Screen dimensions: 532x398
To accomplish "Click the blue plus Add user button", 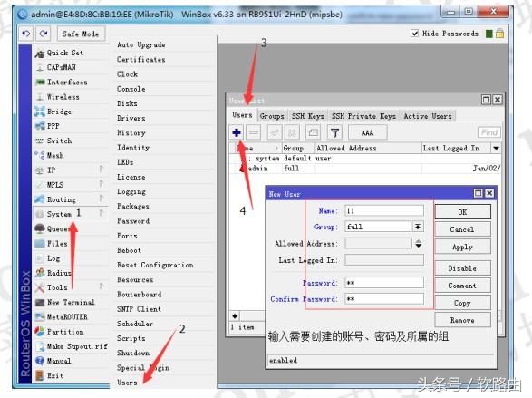I will pyautogui.click(x=237, y=132).
